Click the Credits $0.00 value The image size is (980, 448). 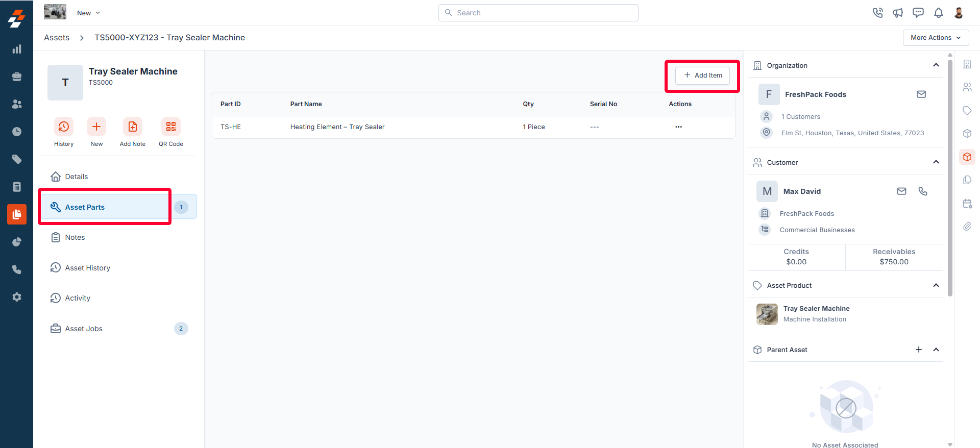pos(796,262)
